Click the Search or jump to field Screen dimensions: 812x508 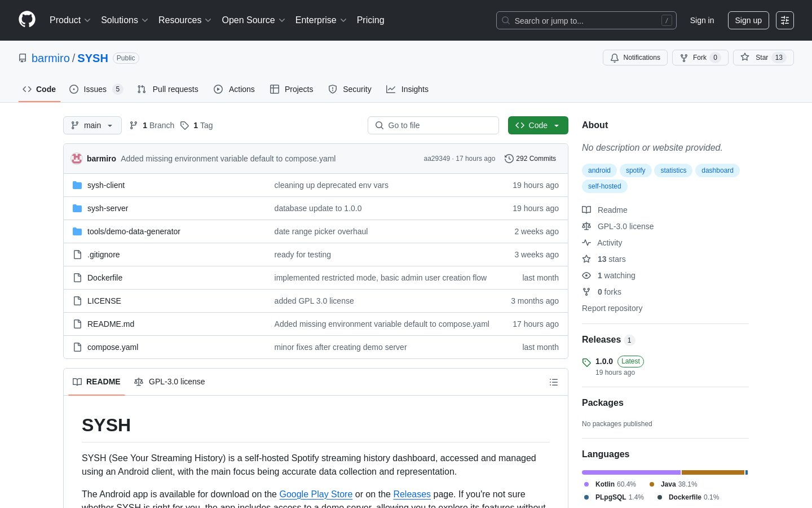pos(586,20)
